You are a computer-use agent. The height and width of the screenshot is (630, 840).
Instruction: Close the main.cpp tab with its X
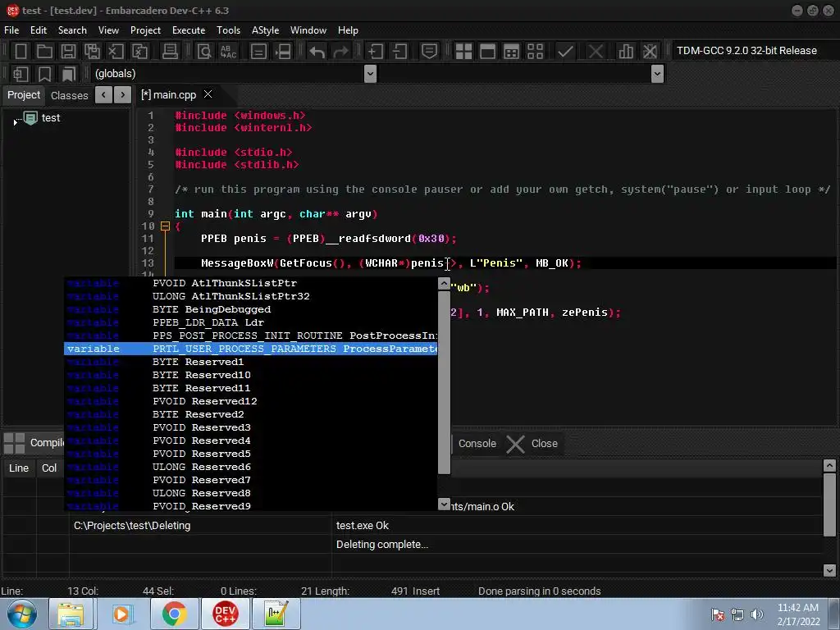208,94
